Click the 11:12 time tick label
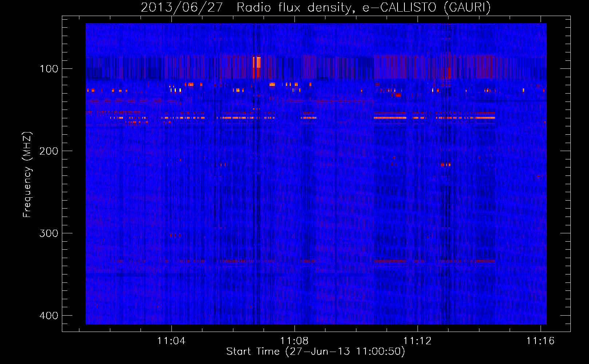589x364 pixels. [x=417, y=341]
